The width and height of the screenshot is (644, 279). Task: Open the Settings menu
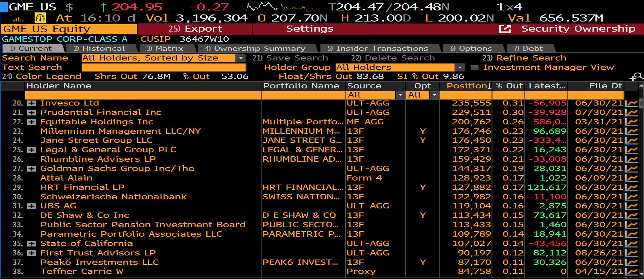tap(309, 29)
